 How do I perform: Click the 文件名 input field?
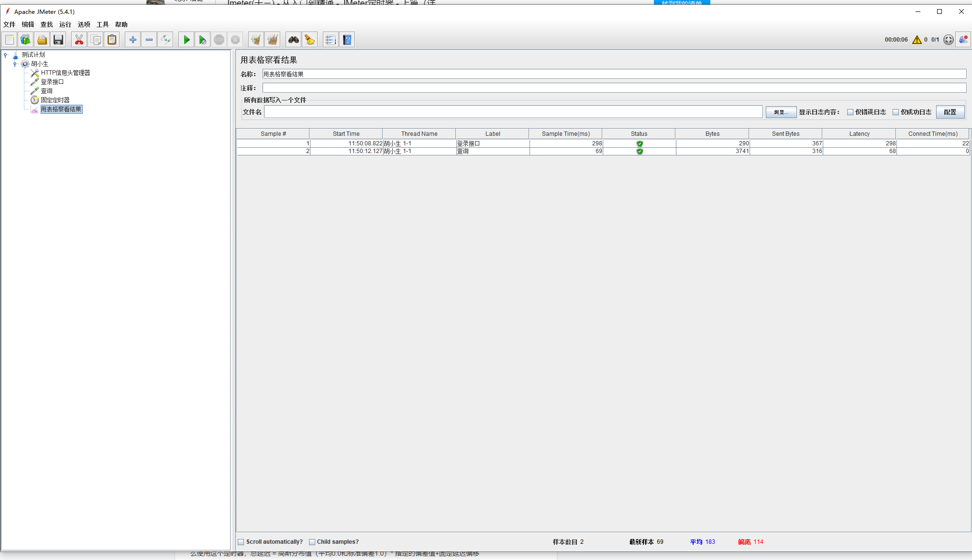[513, 112]
